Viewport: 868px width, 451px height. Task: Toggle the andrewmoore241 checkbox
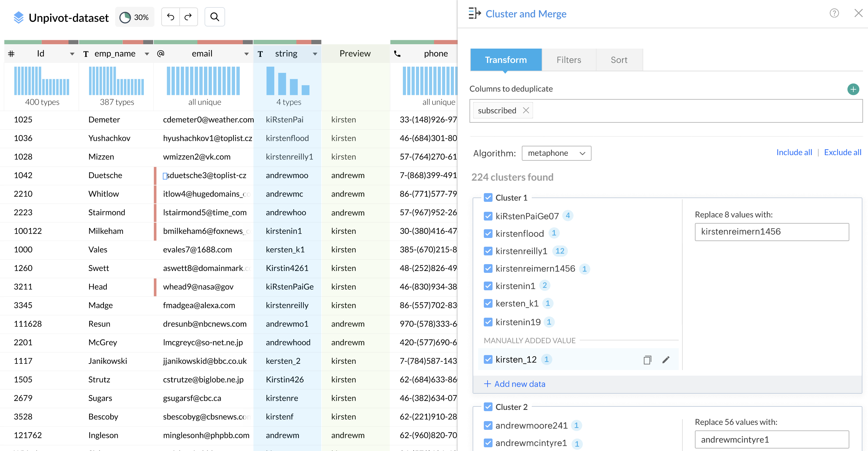click(488, 425)
